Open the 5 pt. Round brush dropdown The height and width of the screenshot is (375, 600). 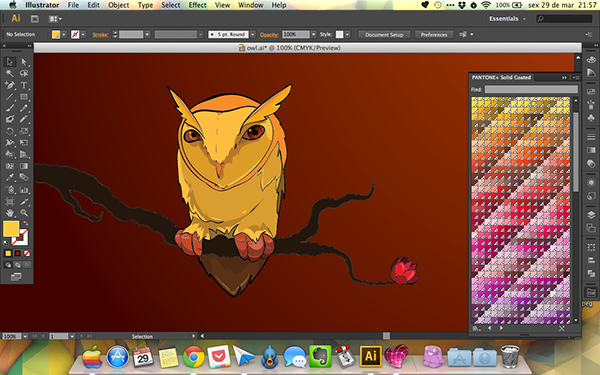coord(253,34)
